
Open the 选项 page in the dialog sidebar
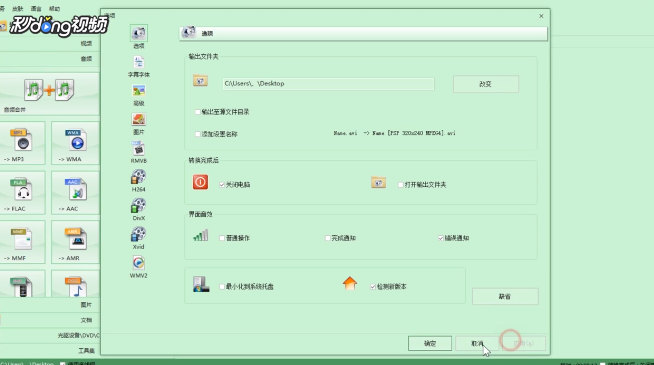tap(138, 37)
